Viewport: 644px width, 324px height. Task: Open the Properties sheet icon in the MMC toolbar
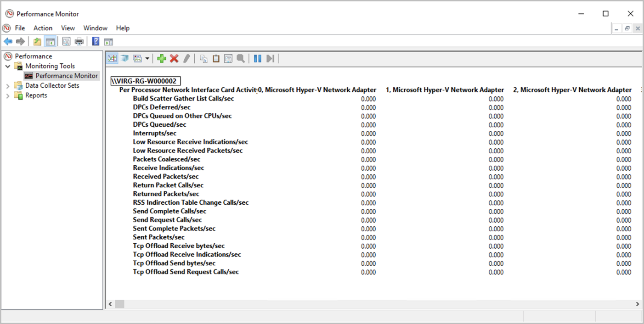pos(67,42)
